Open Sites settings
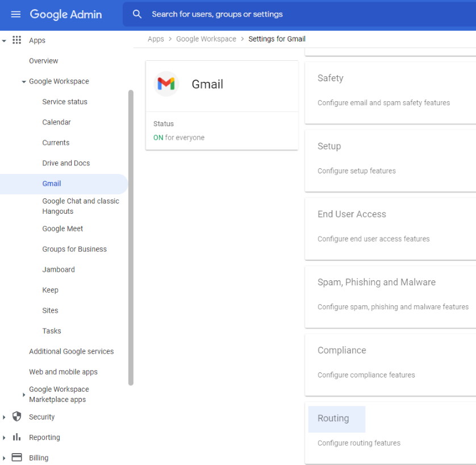The height and width of the screenshot is (465, 476). 50,310
